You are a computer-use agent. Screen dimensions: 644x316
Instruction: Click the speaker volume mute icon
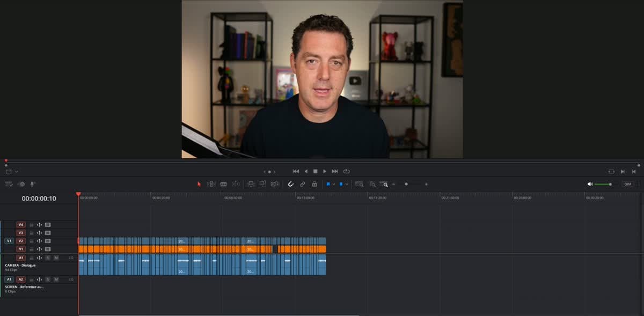590,184
